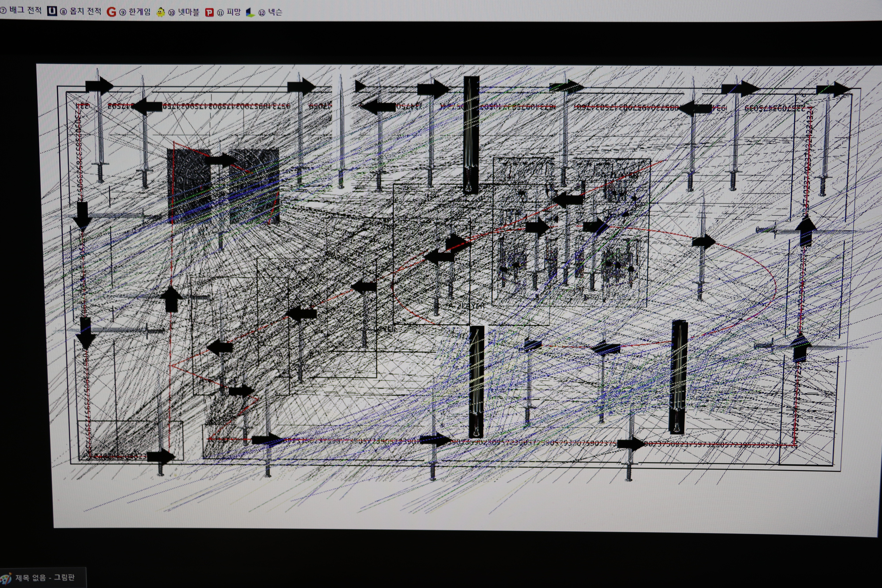Screen dimensions: 882x588
Task: Switch to 제목 없음 - 그림판 taskbar window
Action: 45,578
